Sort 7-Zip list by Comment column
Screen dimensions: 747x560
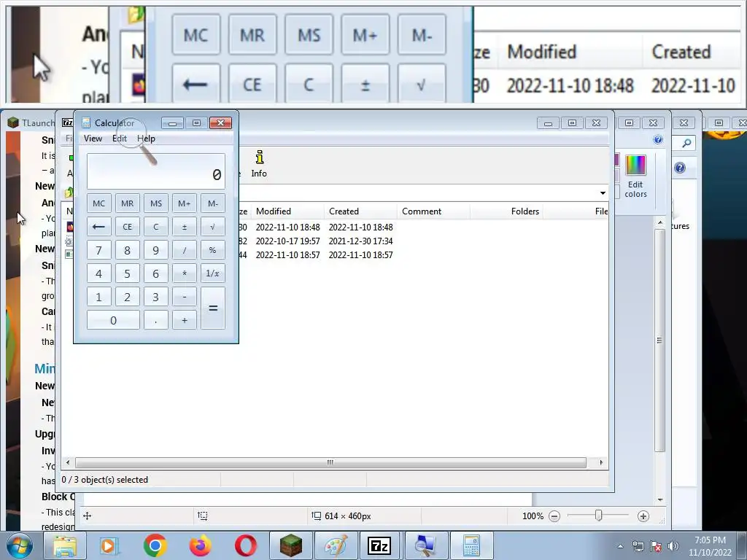click(x=433, y=211)
